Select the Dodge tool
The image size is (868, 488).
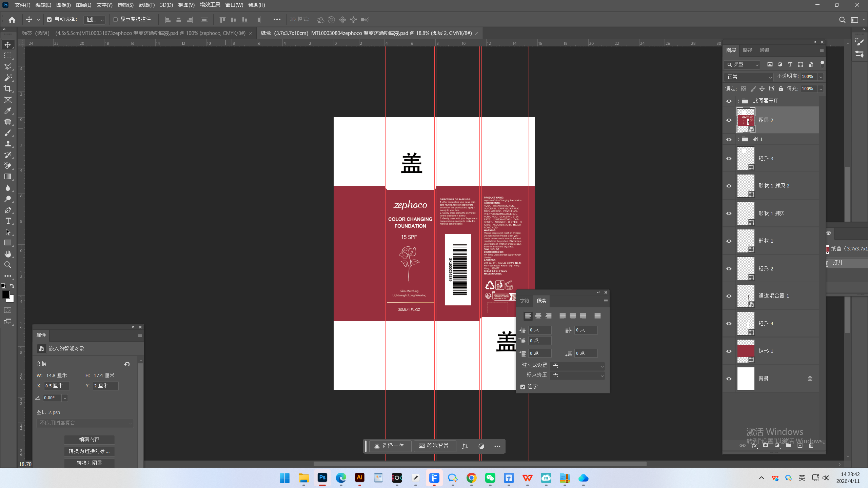coord(8,199)
